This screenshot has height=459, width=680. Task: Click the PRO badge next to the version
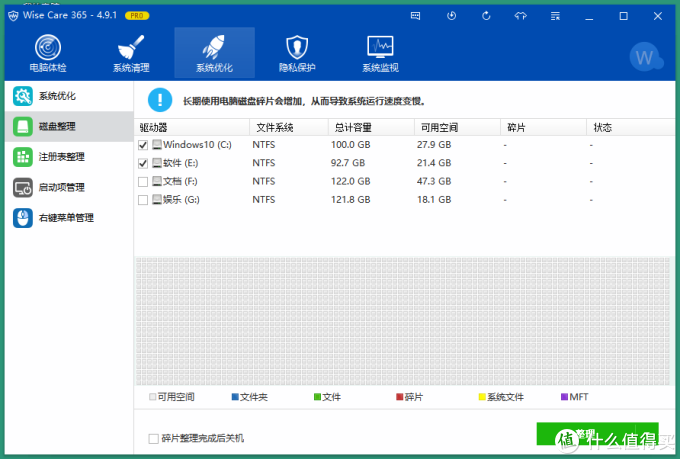[137, 16]
